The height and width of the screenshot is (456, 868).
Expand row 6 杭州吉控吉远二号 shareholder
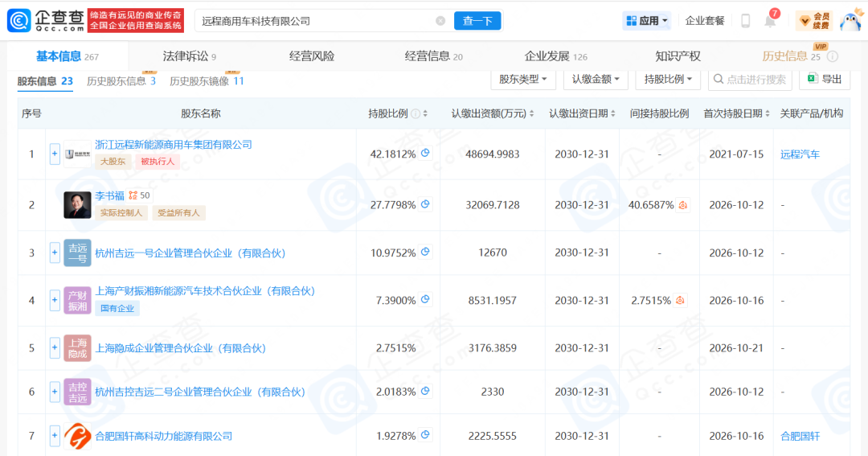[x=55, y=392]
